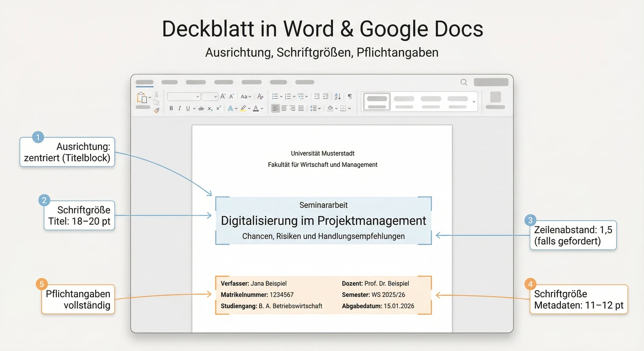Click the Zeilenabstand 1,5 callout box
Screen dimensions: 644x351
pyautogui.click(x=573, y=235)
